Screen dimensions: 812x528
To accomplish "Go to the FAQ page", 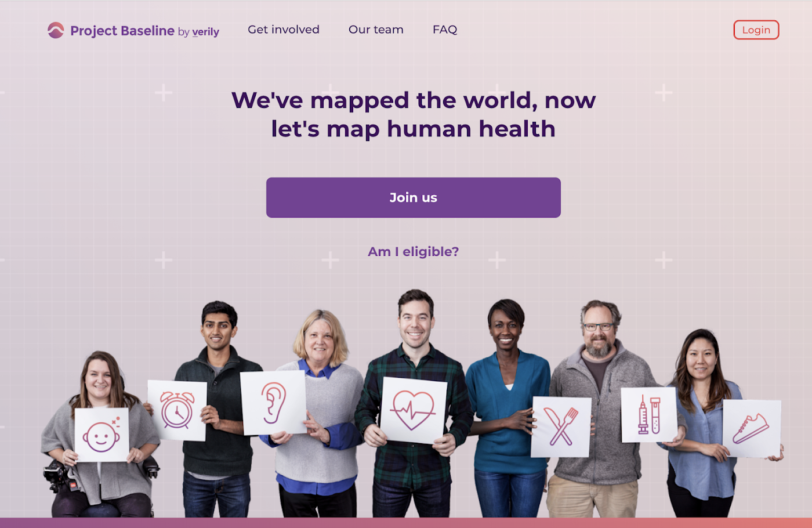I will (445, 30).
